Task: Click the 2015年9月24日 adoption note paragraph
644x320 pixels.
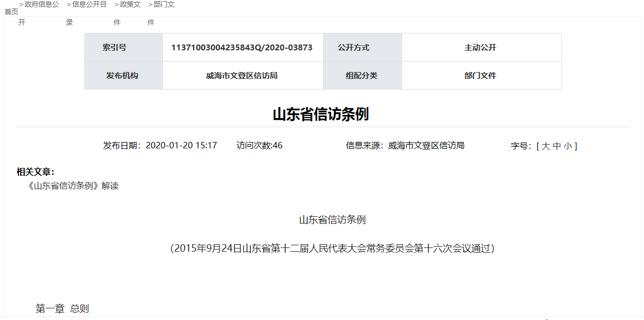Action: (332, 248)
